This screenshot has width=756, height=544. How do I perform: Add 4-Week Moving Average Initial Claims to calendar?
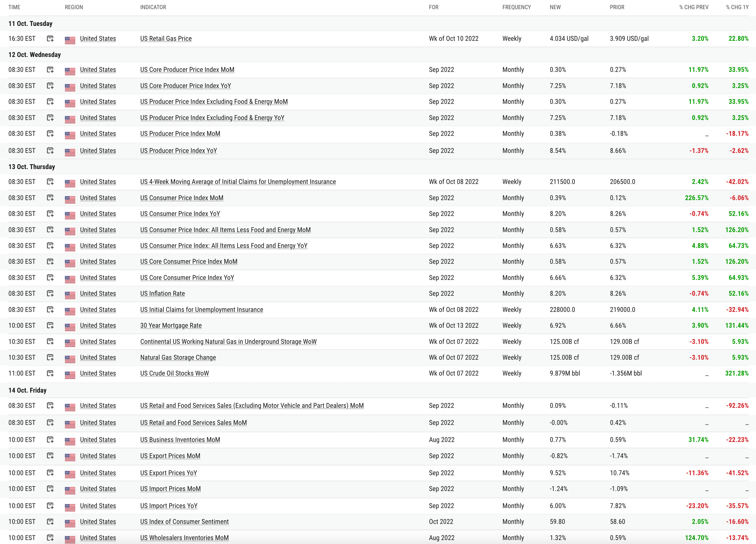click(50, 182)
